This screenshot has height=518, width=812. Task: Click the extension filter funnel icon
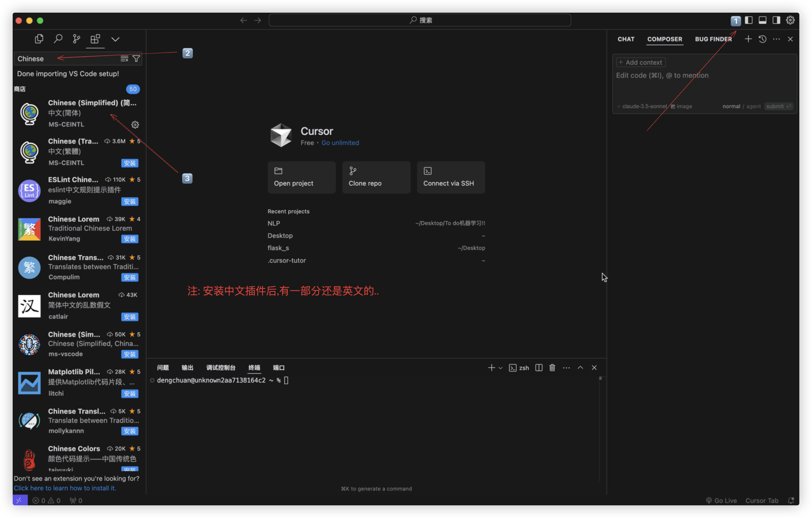coord(136,58)
